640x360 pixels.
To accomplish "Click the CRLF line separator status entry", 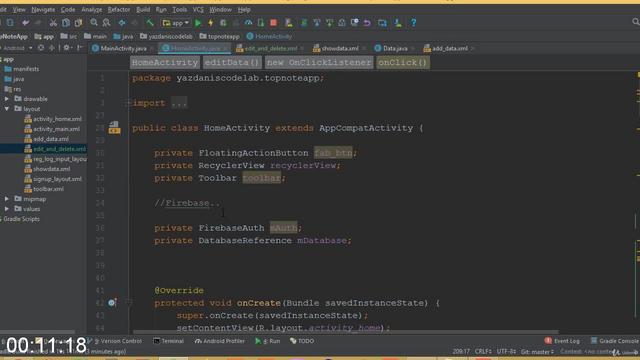I will pos(483,351).
